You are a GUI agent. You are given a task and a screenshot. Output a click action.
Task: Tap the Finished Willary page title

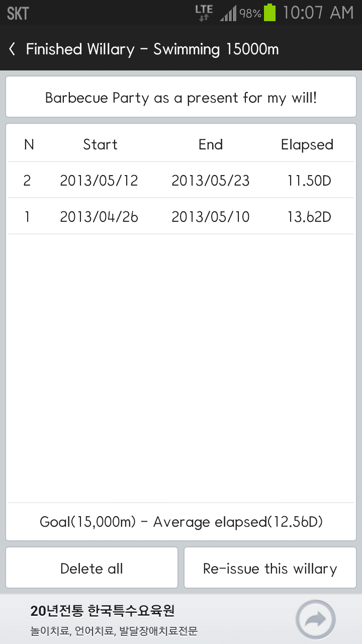(152, 49)
